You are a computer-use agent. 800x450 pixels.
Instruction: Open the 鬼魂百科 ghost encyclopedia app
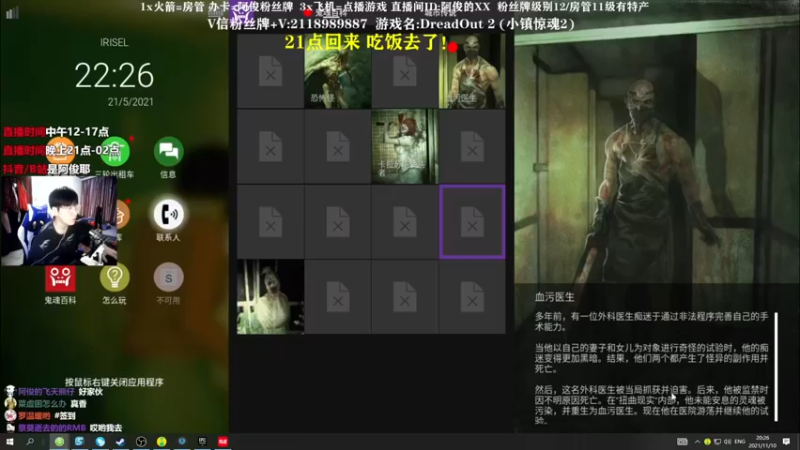60,278
